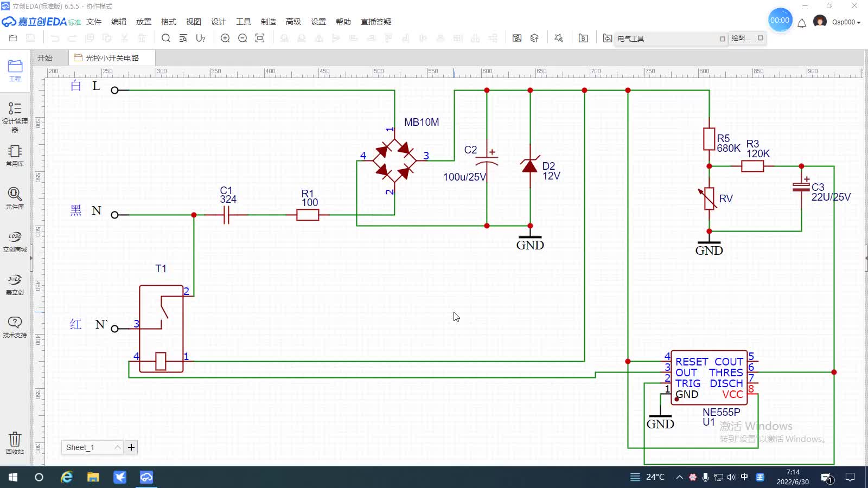Click the cross-probe star toolbar icon
The width and height of the screenshot is (868, 488).
(559, 38)
